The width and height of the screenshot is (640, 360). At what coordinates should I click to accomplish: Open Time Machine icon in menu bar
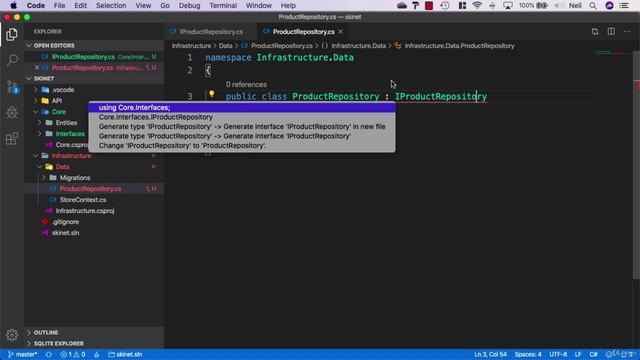pyautogui.click(x=445, y=5)
